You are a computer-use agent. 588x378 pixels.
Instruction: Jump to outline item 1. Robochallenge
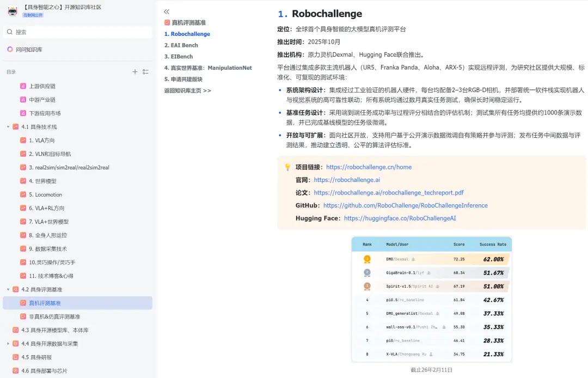pos(187,34)
